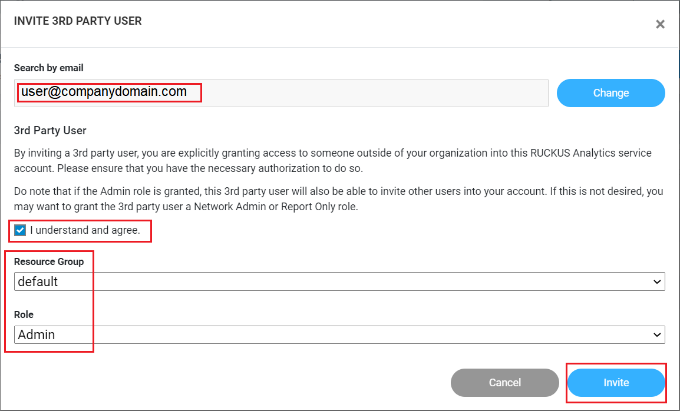The width and height of the screenshot is (680, 411).
Task: Click the "Search by email" label
Action: (x=48, y=68)
